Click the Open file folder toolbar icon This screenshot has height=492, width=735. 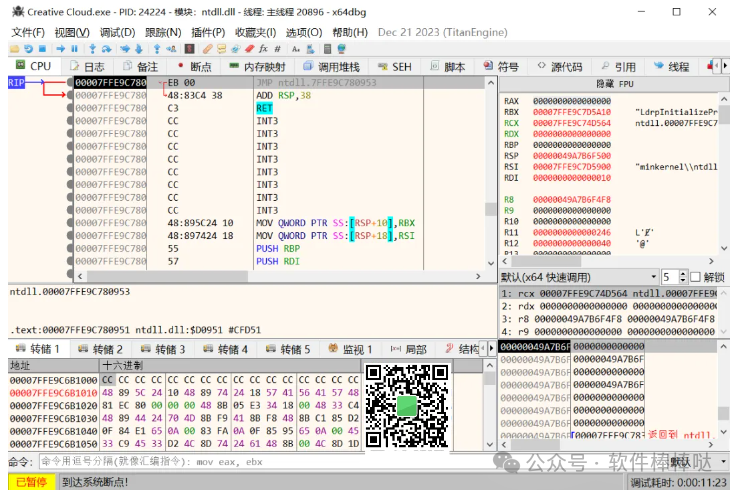click(14, 49)
